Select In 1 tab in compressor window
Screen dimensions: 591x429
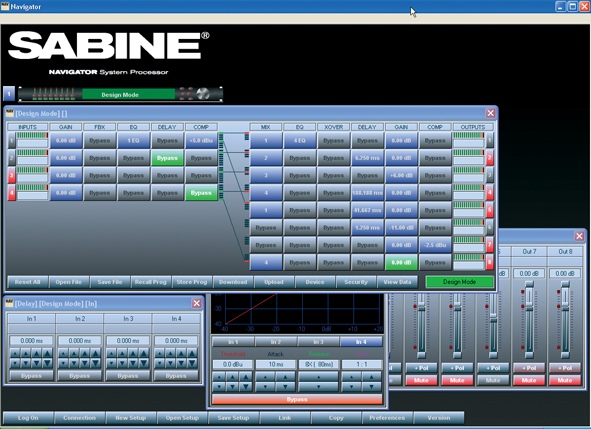click(233, 342)
